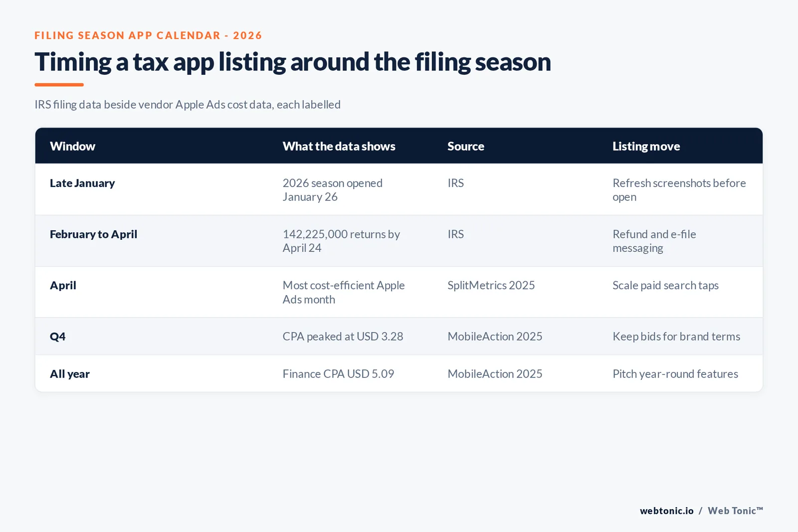
Task: Open the webtonic.io footer link
Action: [x=667, y=511]
